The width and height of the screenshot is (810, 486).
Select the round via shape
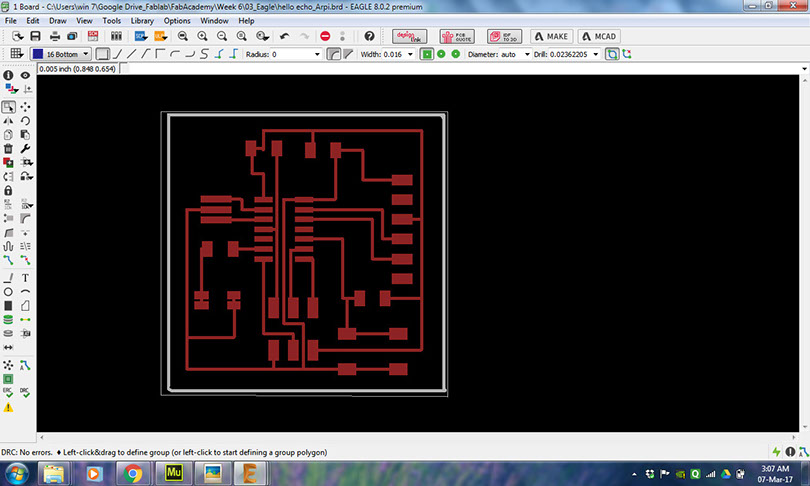point(441,54)
